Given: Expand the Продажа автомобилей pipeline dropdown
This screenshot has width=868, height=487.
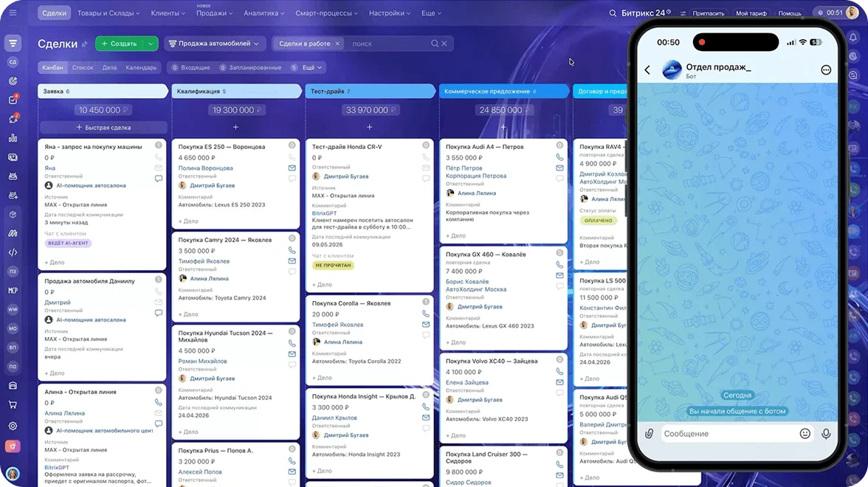Looking at the screenshot, I should pyautogui.click(x=214, y=44).
